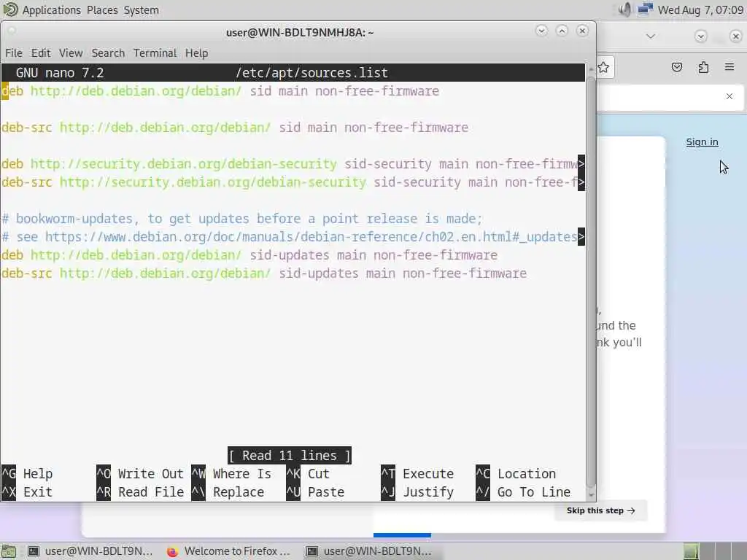
Task: Expand Firefox tab list chevron
Action: click(650, 36)
